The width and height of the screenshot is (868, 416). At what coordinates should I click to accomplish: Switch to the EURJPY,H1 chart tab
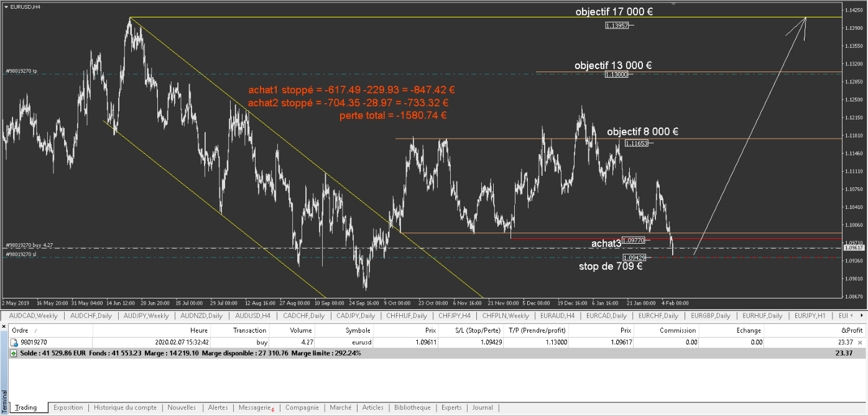(811, 316)
